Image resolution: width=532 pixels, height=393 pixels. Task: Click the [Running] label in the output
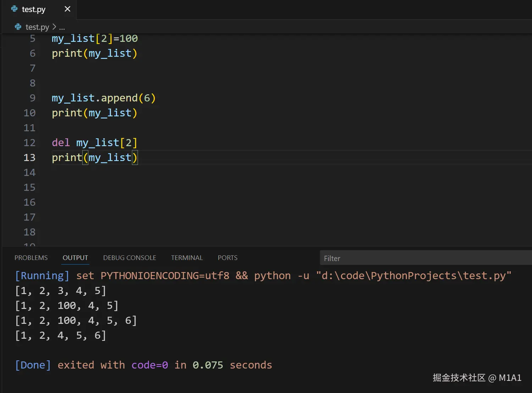click(42, 276)
